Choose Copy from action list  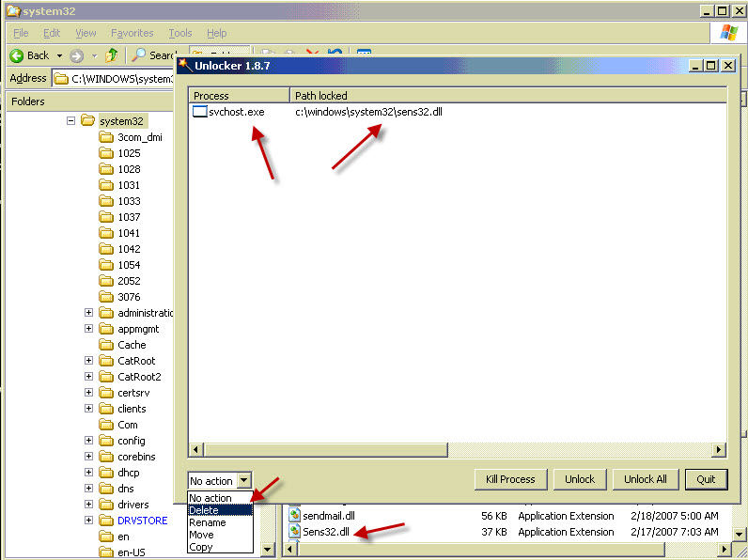point(220,547)
